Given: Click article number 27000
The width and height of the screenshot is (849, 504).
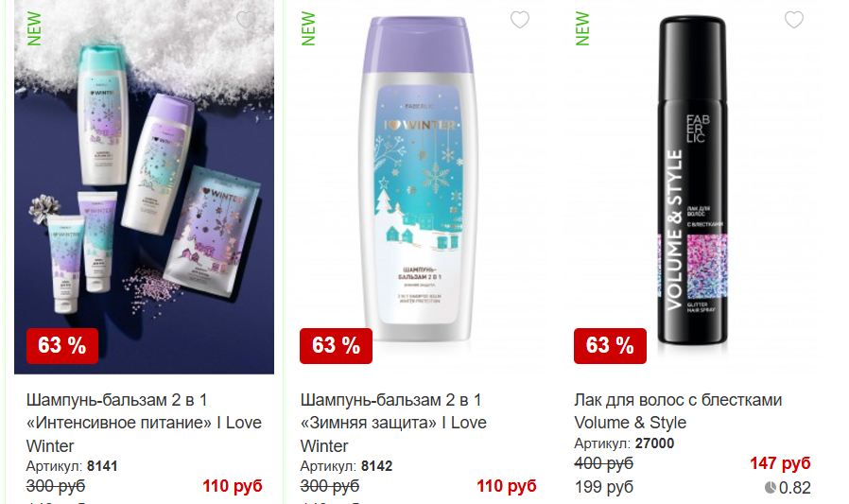Looking at the screenshot, I should [654, 443].
